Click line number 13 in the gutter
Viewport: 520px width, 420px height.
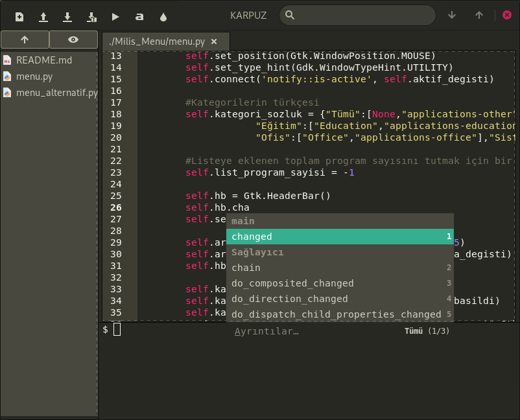tap(116, 56)
